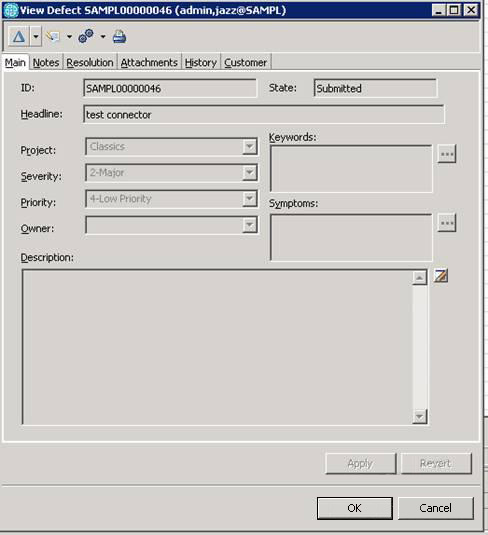The width and height of the screenshot is (488, 535).
Task: Click the OK button
Action: coord(355,508)
